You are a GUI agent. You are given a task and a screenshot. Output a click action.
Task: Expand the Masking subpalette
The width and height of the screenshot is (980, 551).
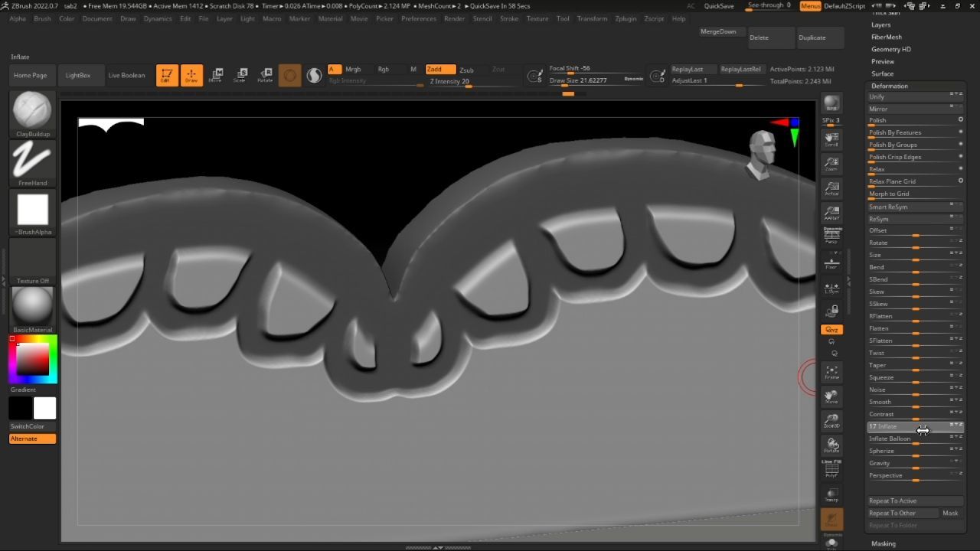click(883, 543)
